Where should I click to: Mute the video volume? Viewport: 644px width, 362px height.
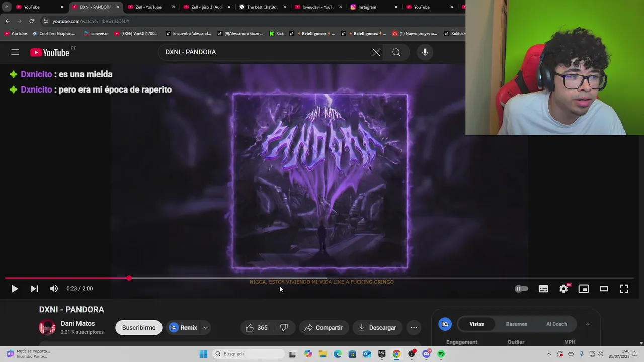[54, 289]
